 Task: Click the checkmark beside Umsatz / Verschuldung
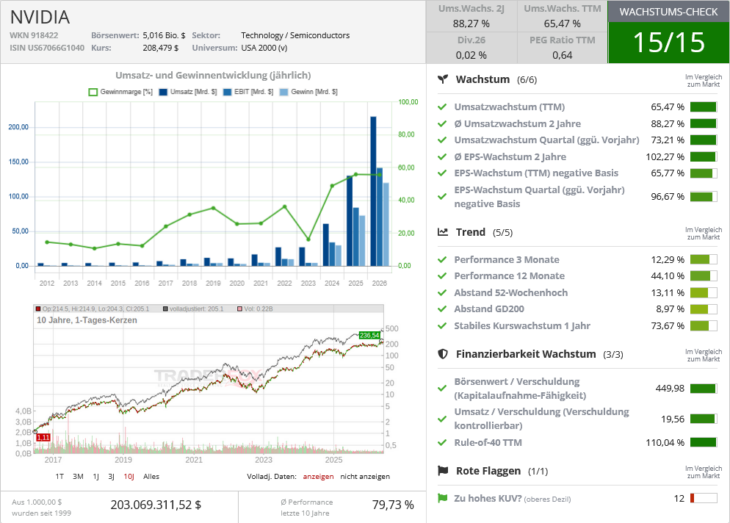(x=442, y=419)
